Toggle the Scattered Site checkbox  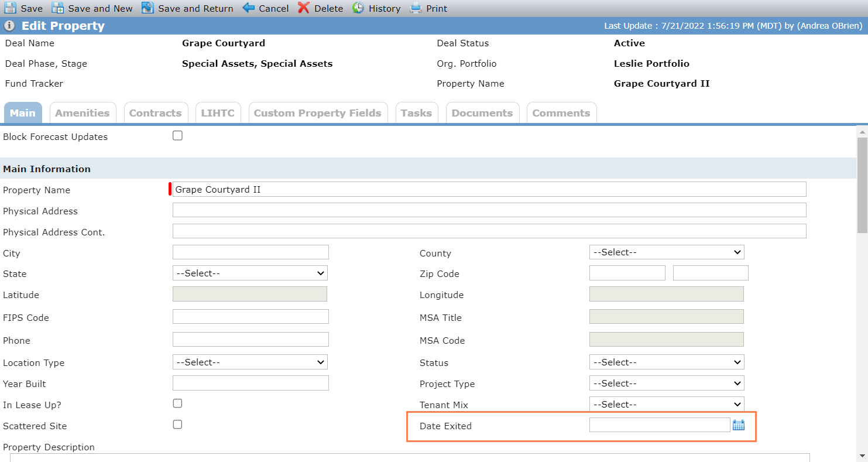tap(177, 425)
